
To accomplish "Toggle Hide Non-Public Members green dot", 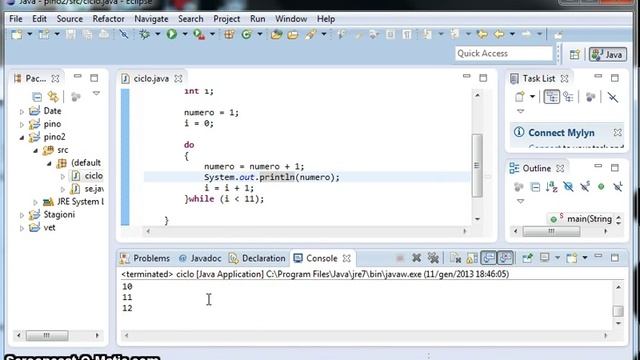I will pyautogui.click(x=601, y=187).
